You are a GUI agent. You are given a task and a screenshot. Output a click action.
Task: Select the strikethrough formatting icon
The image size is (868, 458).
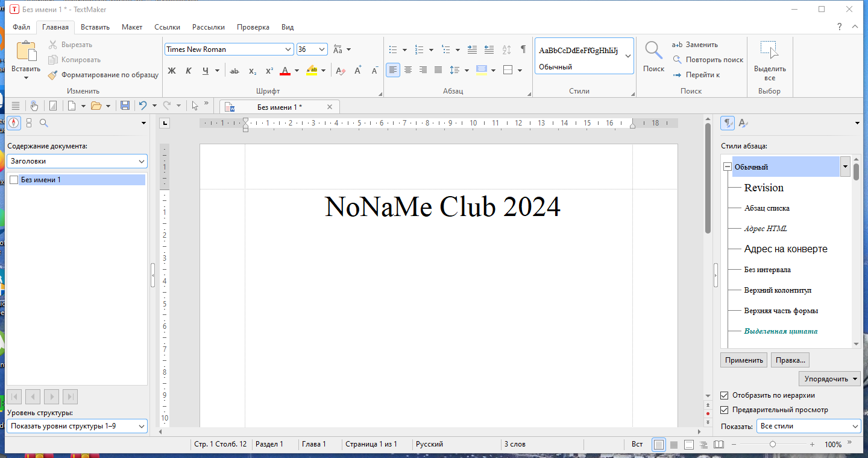(x=234, y=71)
